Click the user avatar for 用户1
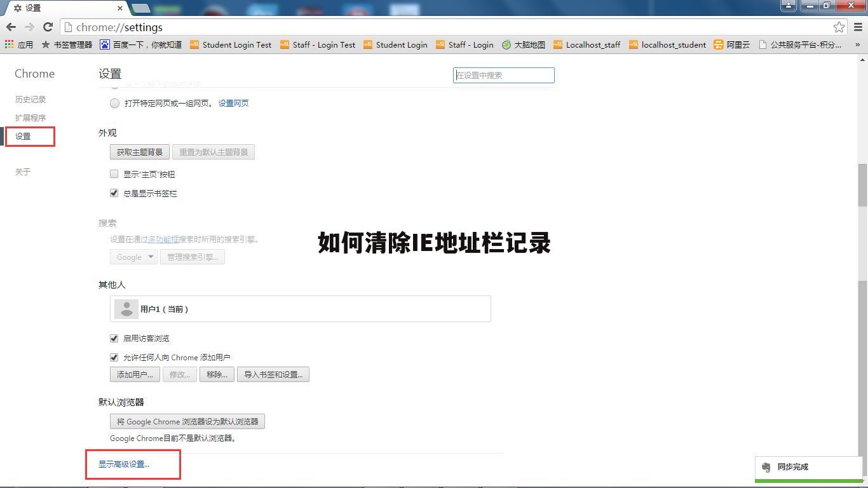Viewport: 868px width, 488px height. click(x=126, y=309)
